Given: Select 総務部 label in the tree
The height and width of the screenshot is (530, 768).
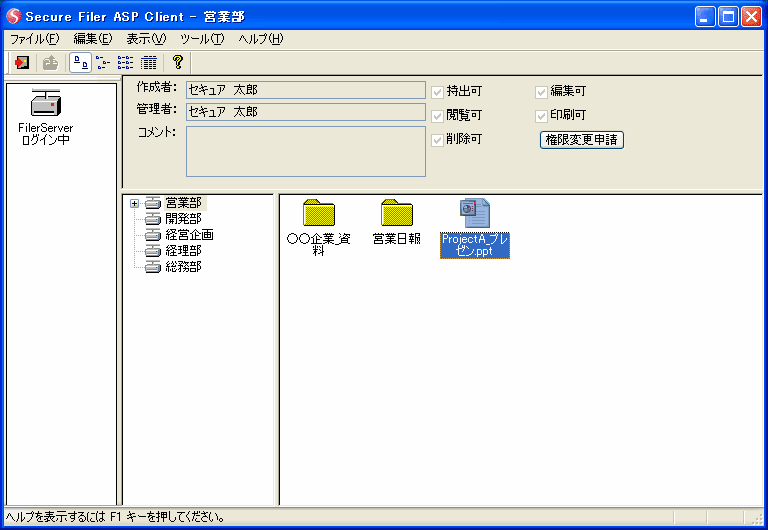Looking at the screenshot, I should [x=184, y=266].
